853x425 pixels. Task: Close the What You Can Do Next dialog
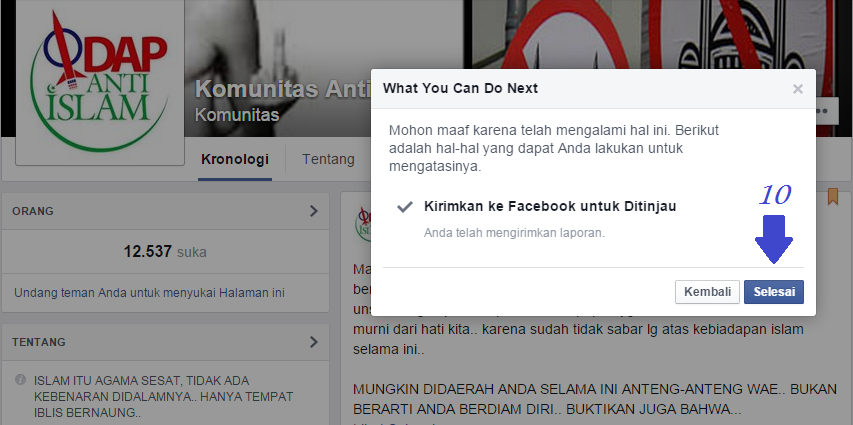click(798, 89)
